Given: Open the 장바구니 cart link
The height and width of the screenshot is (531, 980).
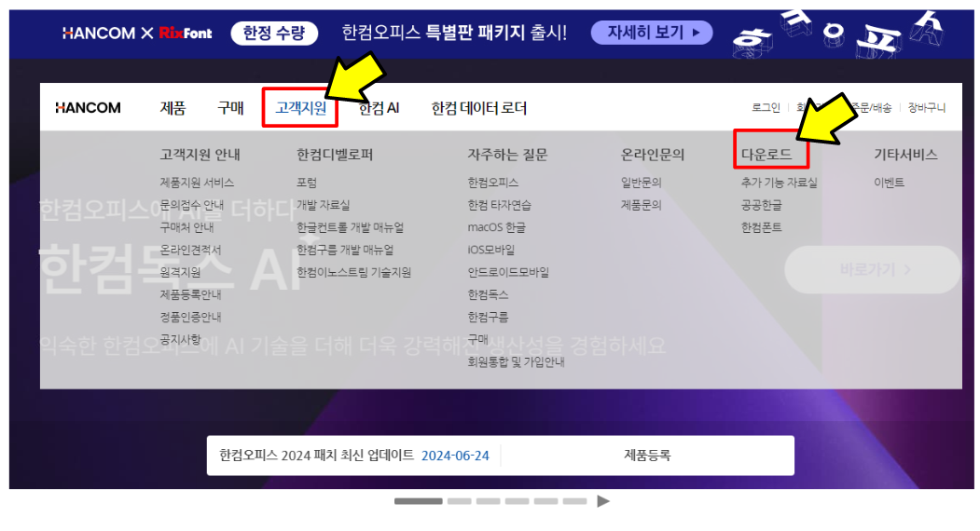Looking at the screenshot, I should [x=926, y=107].
